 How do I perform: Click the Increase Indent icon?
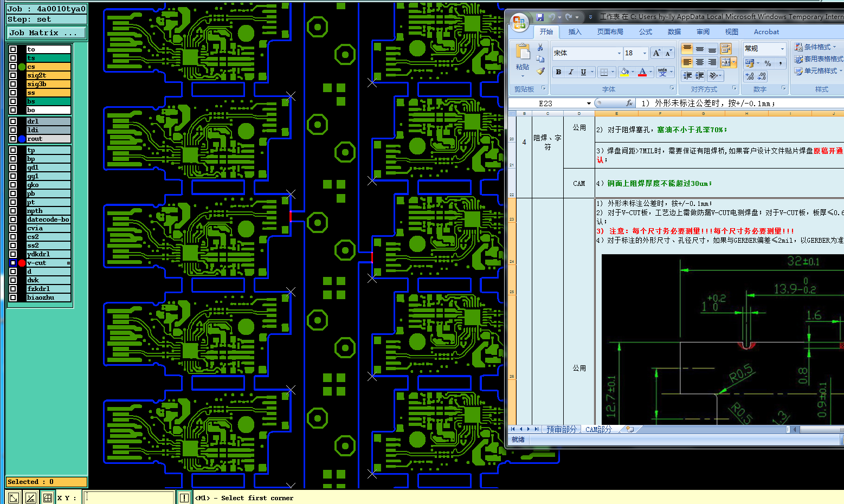(700, 76)
